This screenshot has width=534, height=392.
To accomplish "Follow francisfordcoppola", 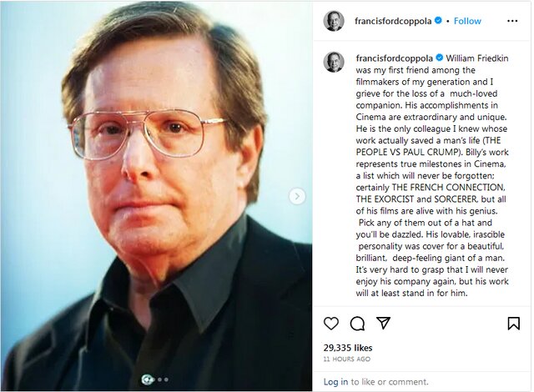I will pos(467,21).
